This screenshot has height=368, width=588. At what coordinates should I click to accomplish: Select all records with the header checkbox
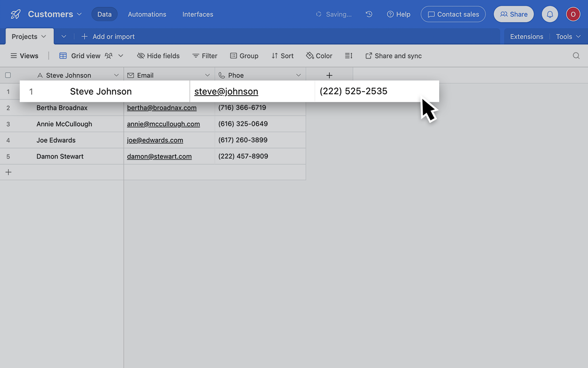8,75
